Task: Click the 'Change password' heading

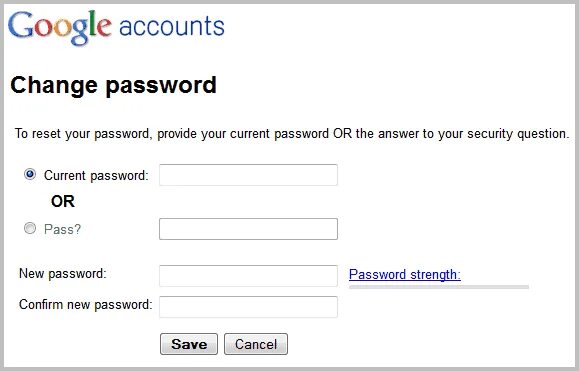Action: pyautogui.click(x=113, y=85)
